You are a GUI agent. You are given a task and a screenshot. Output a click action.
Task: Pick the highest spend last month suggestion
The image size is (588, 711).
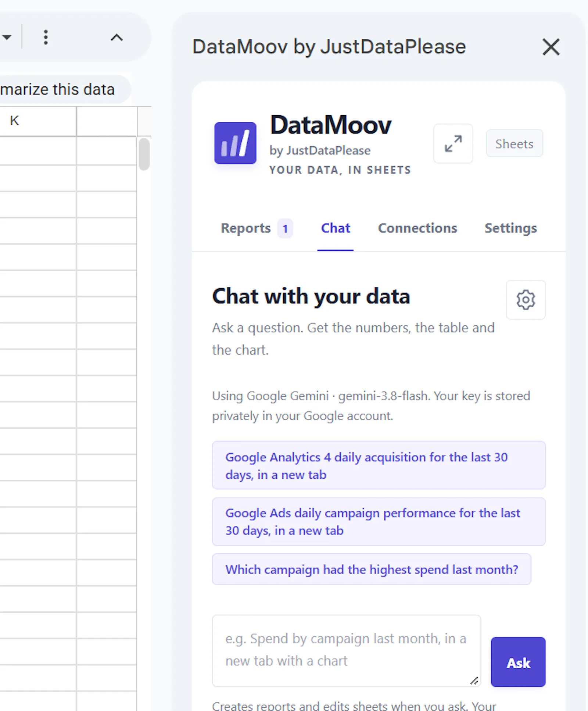tap(372, 569)
